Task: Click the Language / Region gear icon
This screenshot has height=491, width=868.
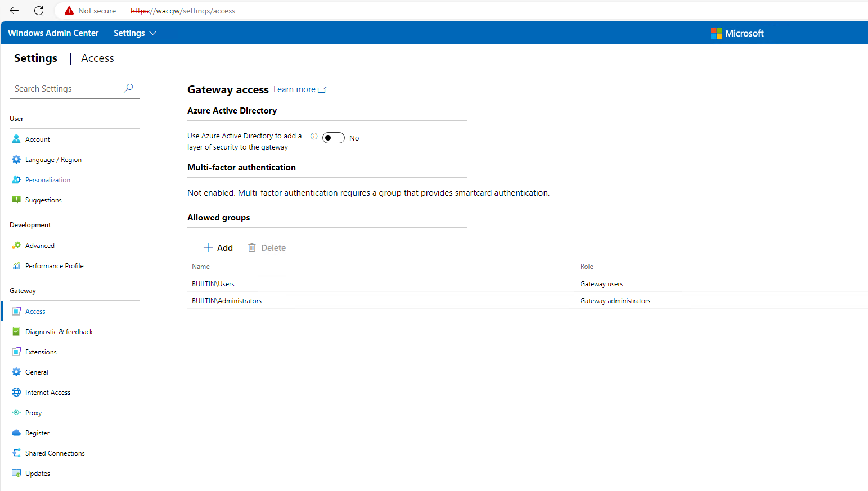Action: pyautogui.click(x=16, y=159)
